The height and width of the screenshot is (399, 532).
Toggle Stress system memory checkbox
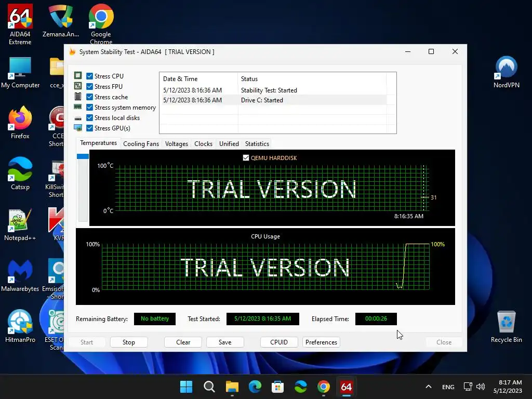[x=89, y=107]
